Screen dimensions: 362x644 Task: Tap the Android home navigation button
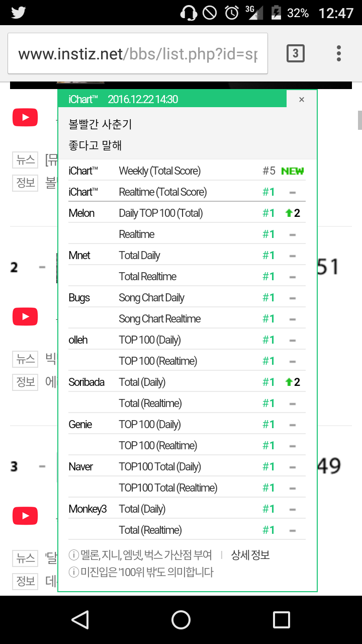point(181,620)
